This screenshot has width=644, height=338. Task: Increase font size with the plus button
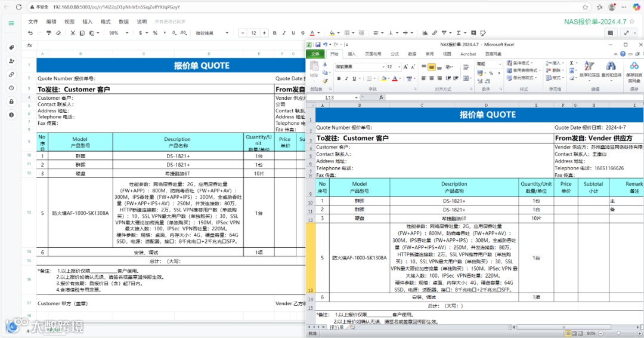pyautogui.click(x=264, y=33)
